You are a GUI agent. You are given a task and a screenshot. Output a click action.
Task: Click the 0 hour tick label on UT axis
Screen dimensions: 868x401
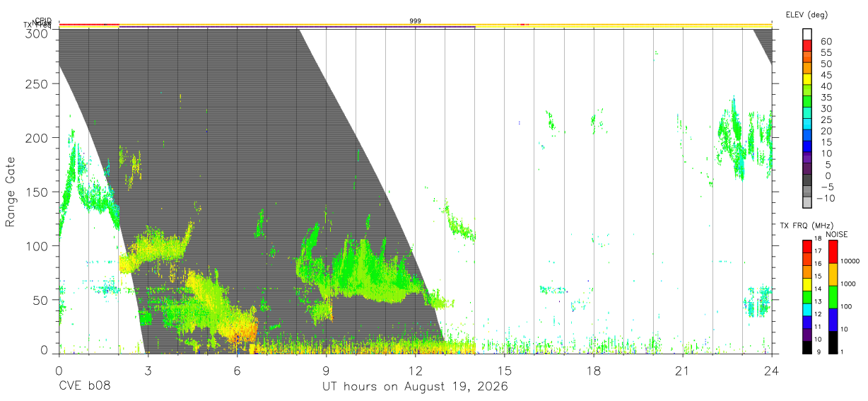click(x=59, y=371)
